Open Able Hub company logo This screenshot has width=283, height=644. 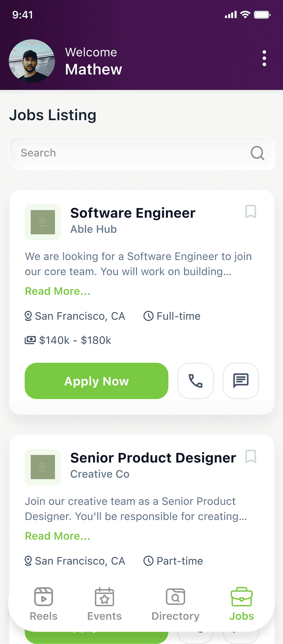tap(43, 222)
